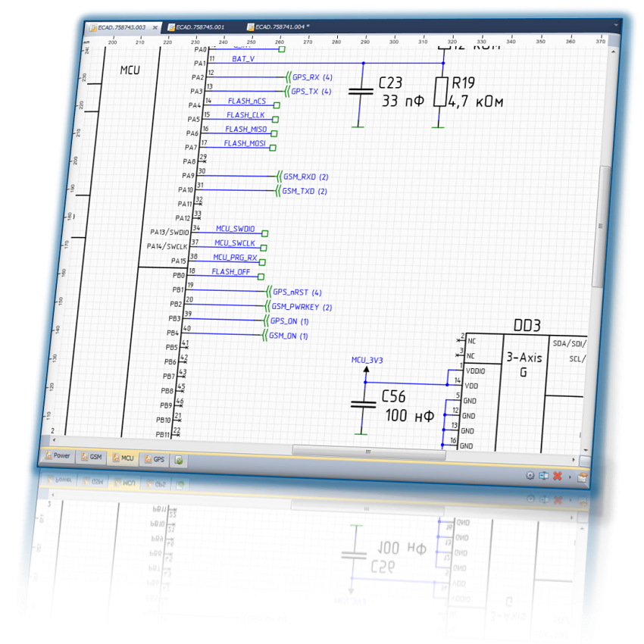
Task: Select the GPS_ON (1) port label
Action: (x=289, y=321)
